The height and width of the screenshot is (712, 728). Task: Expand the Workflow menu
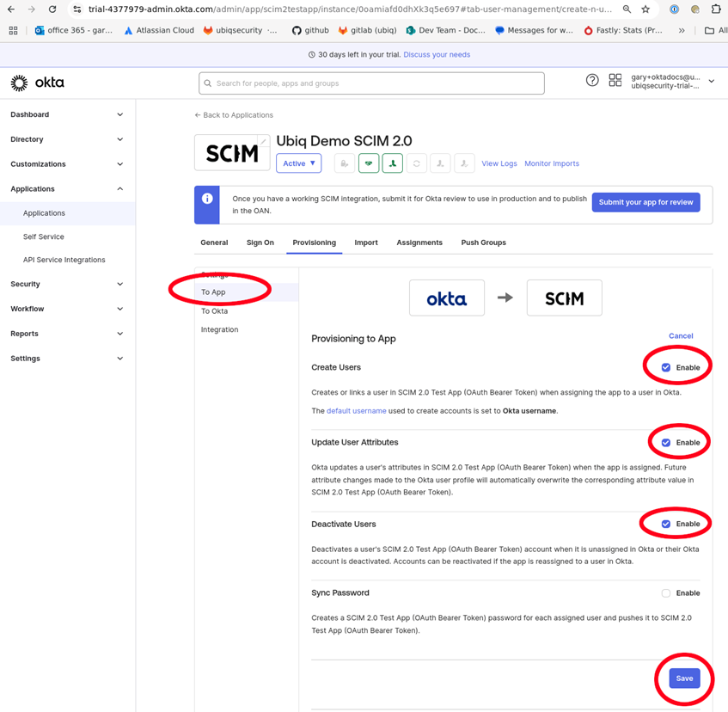(x=67, y=309)
